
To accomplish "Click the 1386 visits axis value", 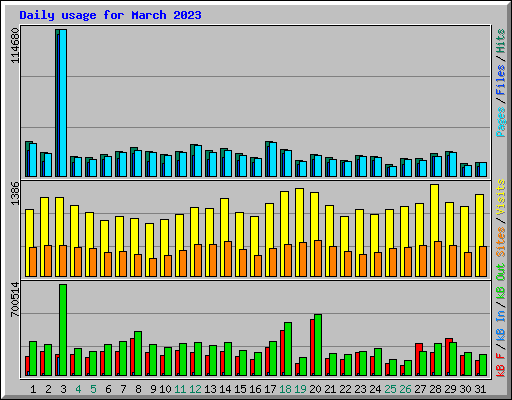I will click(x=15, y=194).
